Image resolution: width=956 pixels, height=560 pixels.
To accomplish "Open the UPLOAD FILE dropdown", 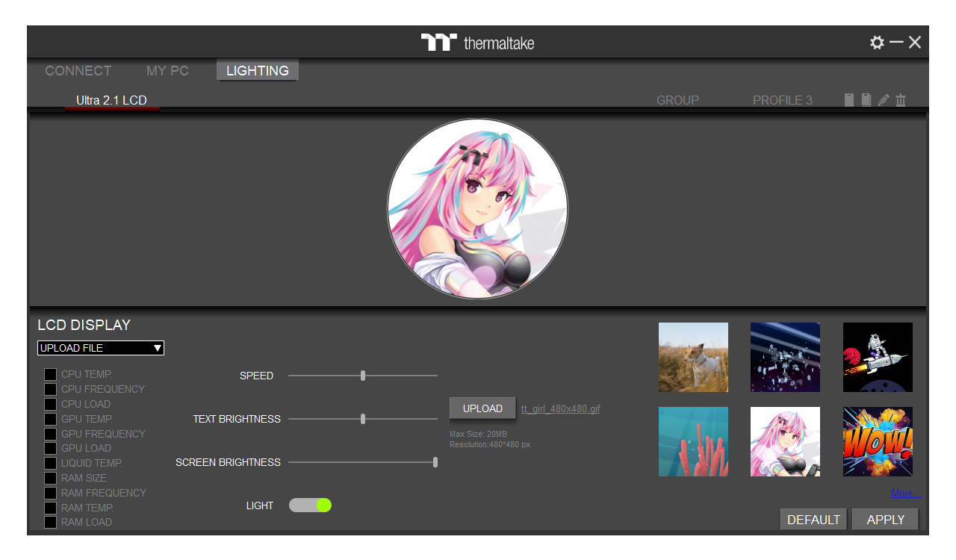I will pyautogui.click(x=101, y=348).
